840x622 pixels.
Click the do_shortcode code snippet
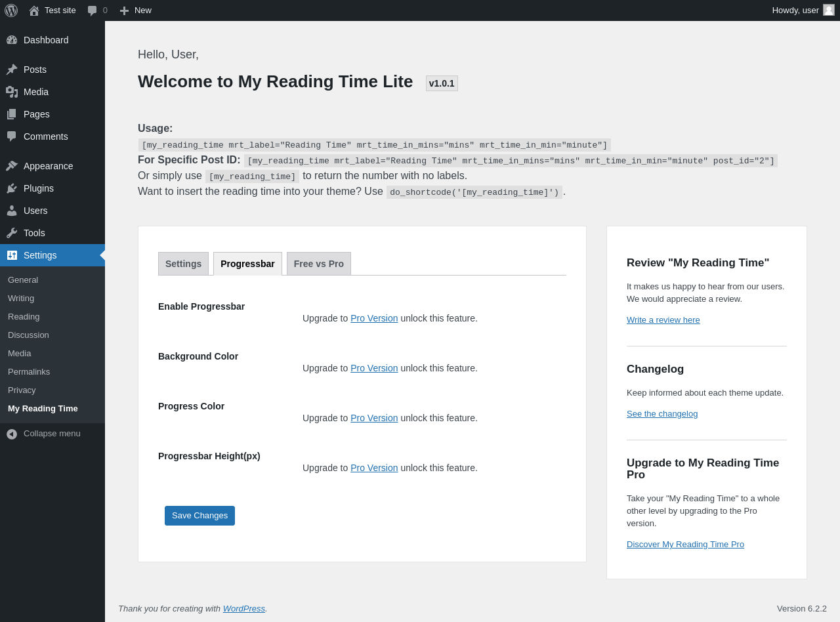[x=474, y=192]
